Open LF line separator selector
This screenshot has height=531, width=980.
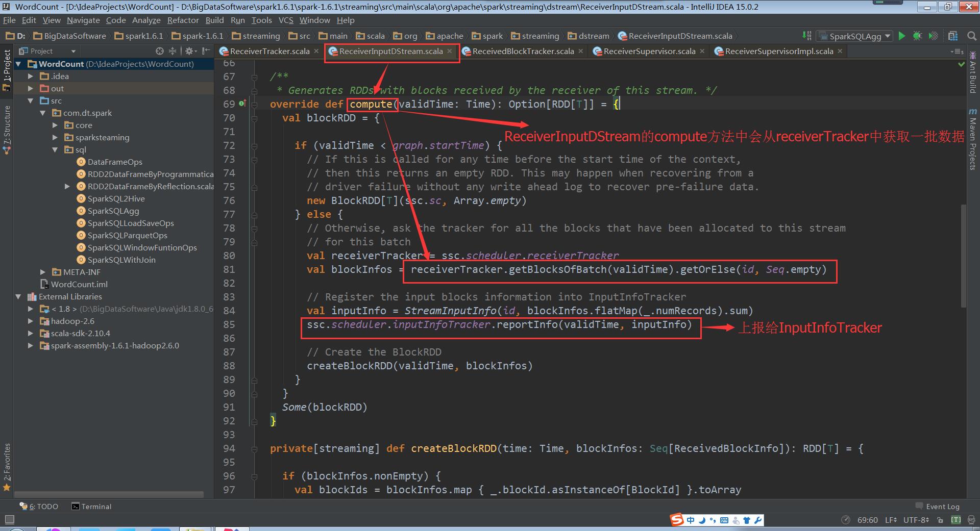(x=891, y=520)
